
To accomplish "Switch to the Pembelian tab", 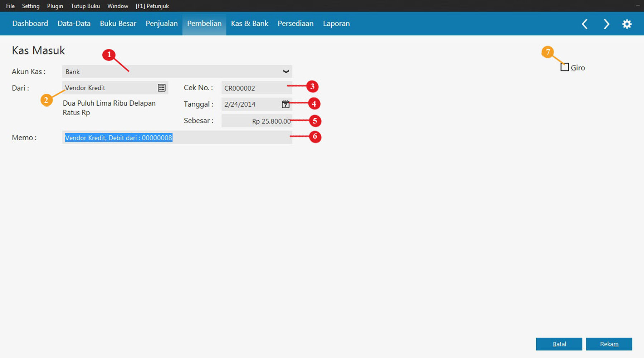I will coord(204,24).
